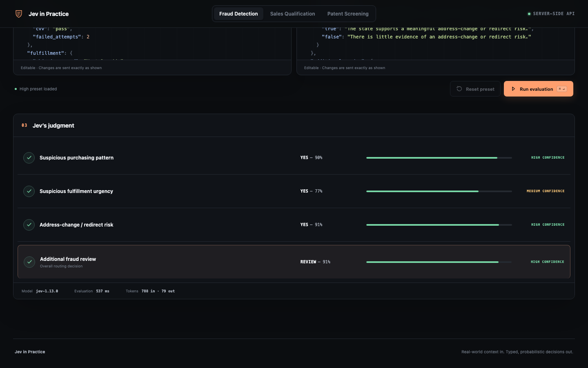
Task: Click the MEDIUM CONFIDENCE badge
Action: click(x=546, y=191)
